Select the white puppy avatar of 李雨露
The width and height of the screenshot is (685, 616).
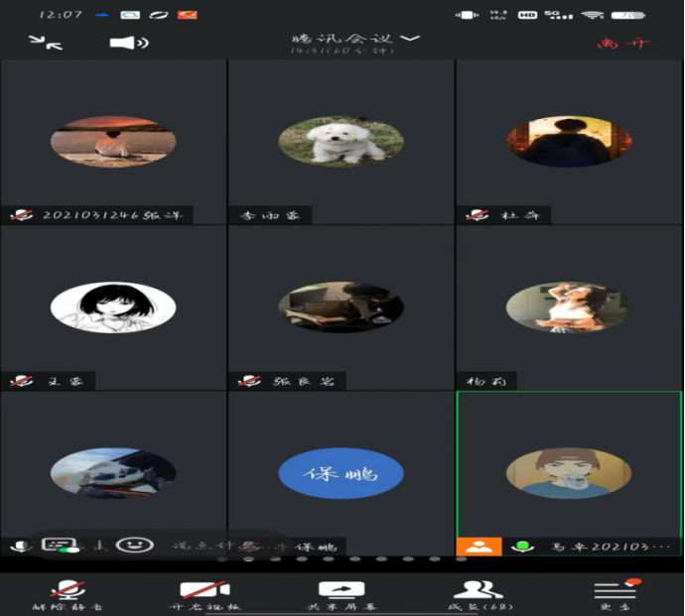point(341,142)
